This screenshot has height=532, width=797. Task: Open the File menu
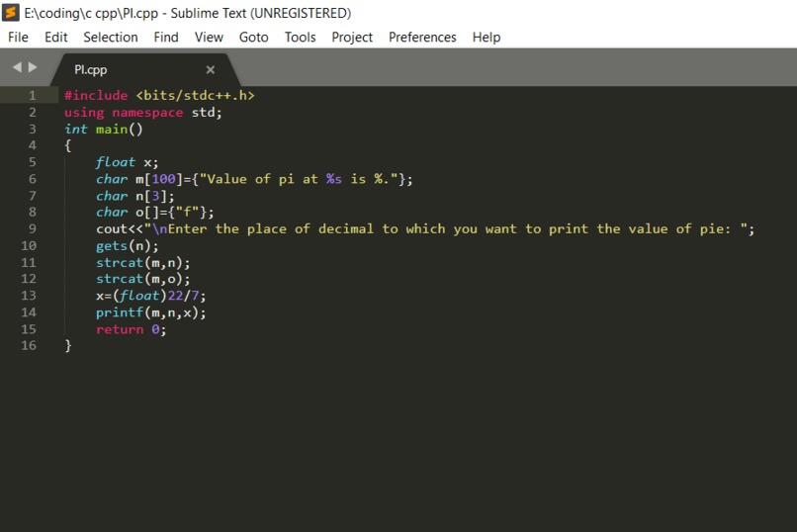[19, 38]
